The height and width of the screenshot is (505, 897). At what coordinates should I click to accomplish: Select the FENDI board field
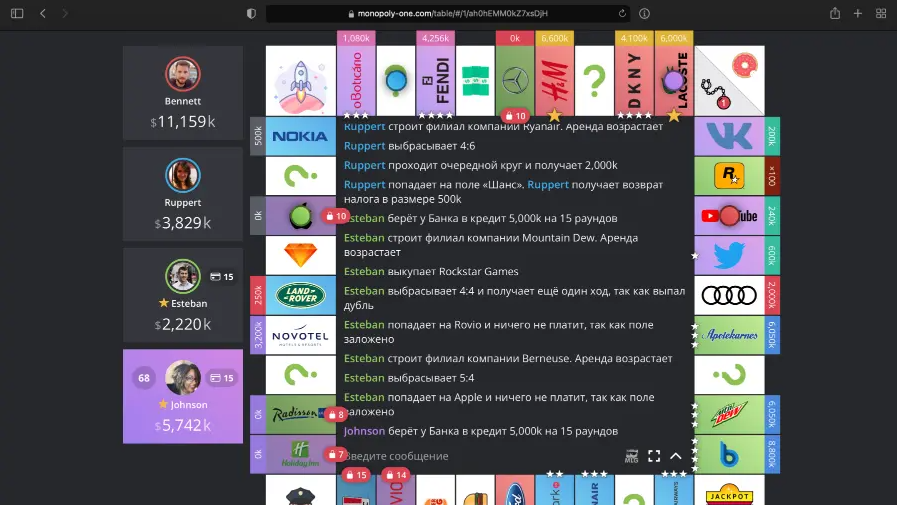point(435,81)
